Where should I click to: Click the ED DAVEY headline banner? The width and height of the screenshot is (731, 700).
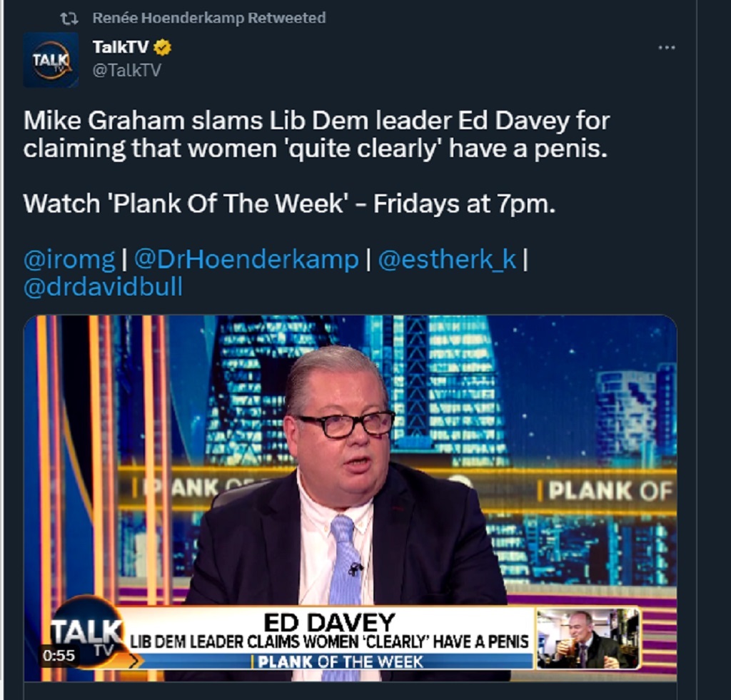pyautogui.click(x=329, y=630)
